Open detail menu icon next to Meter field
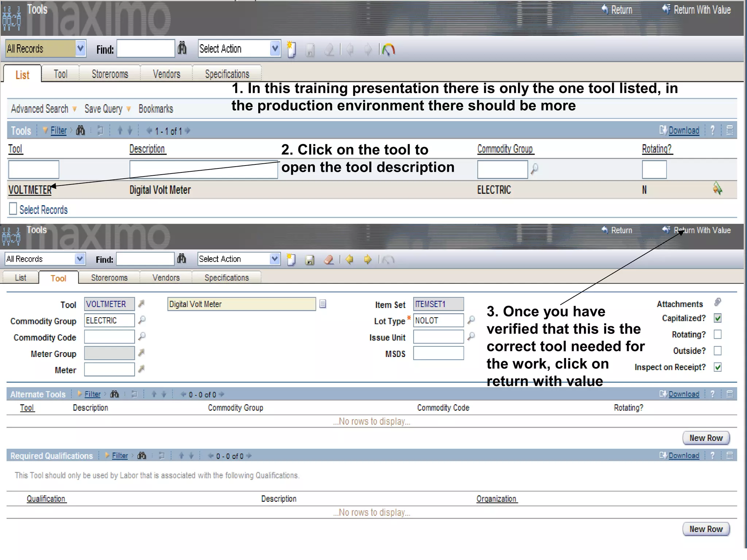Screen dimensions: 747x560 pyautogui.click(x=142, y=369)
